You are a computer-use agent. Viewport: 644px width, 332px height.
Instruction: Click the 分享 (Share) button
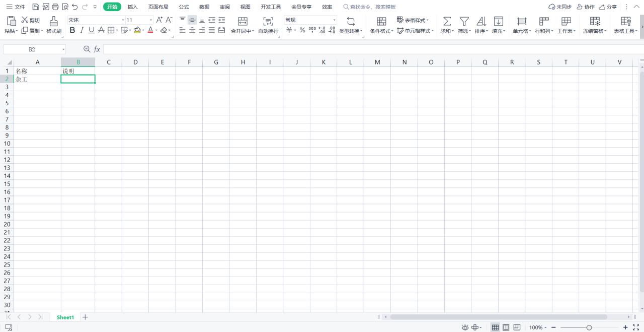point(608,7)
